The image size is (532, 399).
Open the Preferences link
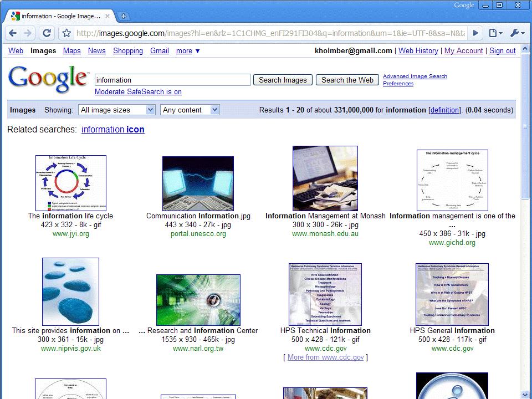pos(398,84)
